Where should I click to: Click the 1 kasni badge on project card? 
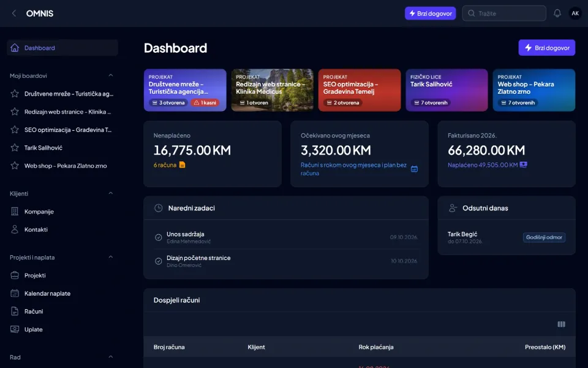205,102
